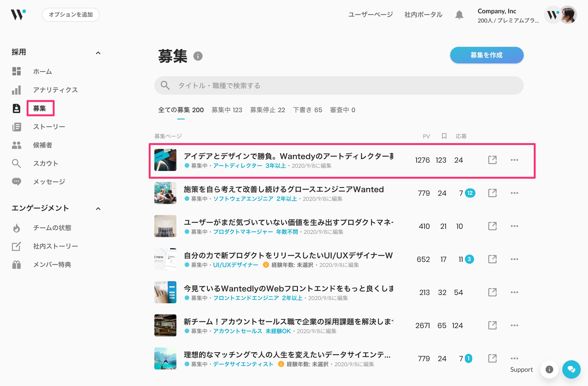Switch to the 下書き 65 tab
588x386 pixels.
307,110
